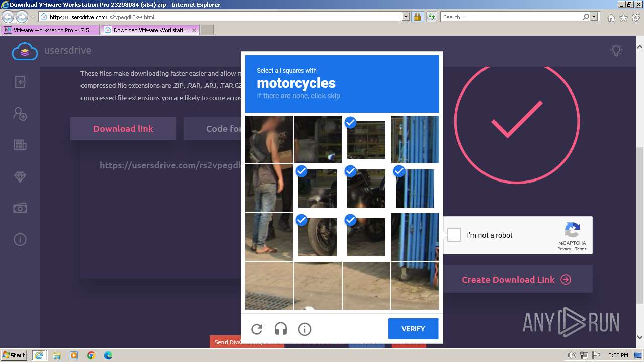The image size is (644, 362).
Task: Expand the address bar dropdown arrow
Action: click(406, 17)
